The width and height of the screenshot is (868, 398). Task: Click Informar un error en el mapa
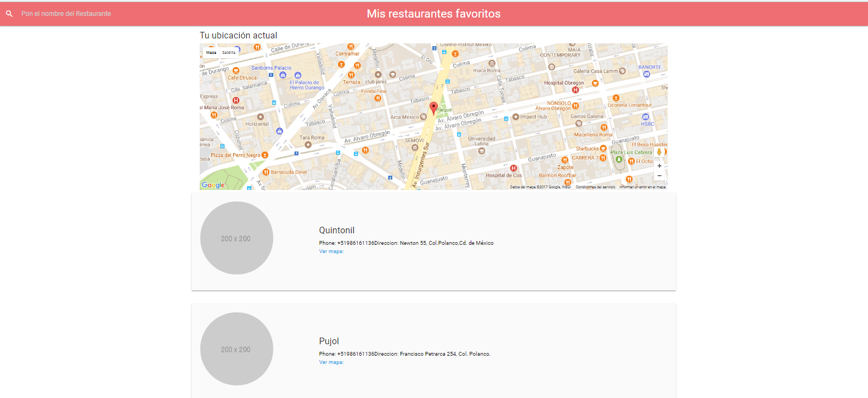tap(642, 187)
